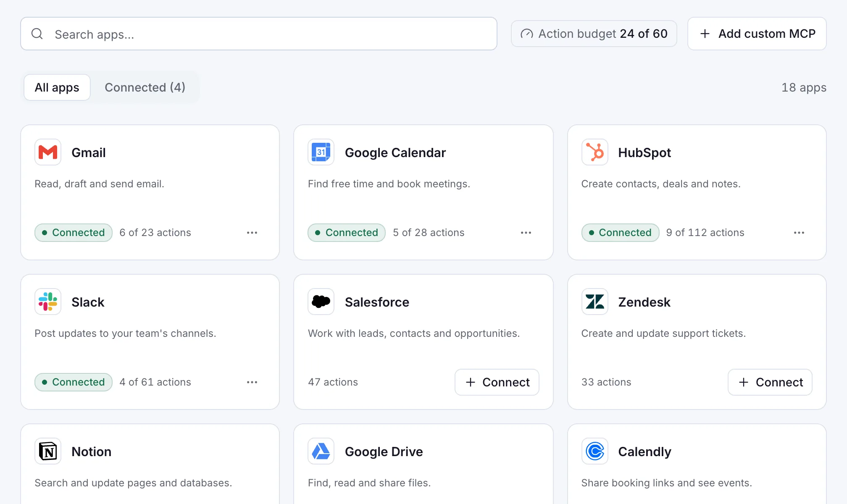The height and width of the screenshot is (504, 847).
Task: Open Google Calendar's three-dot options menu
Action: pos(526,233)
